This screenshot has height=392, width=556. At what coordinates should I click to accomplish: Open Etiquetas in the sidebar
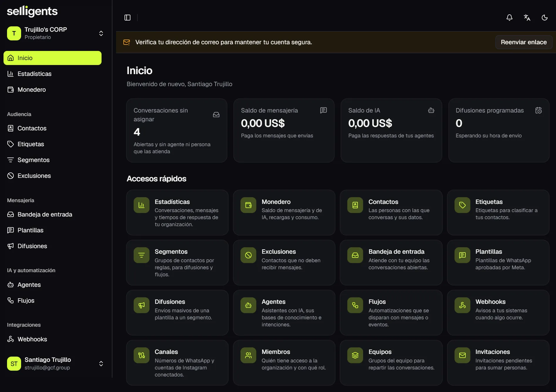pyautogui.click(x=52, y=144)
